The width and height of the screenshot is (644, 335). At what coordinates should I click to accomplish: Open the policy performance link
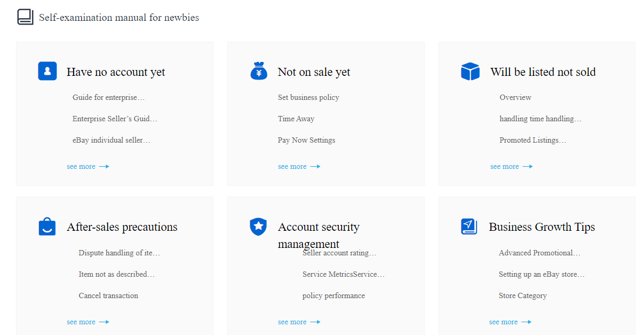pos(333,295)
